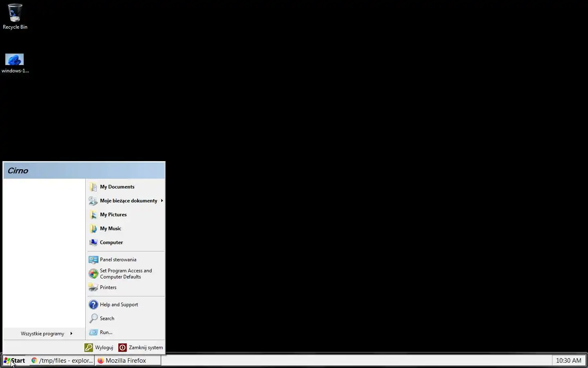This screenshot has width=588, height=368.
Task: Click the Moje bieżące dokumenty icon
Action: [93, 201]
